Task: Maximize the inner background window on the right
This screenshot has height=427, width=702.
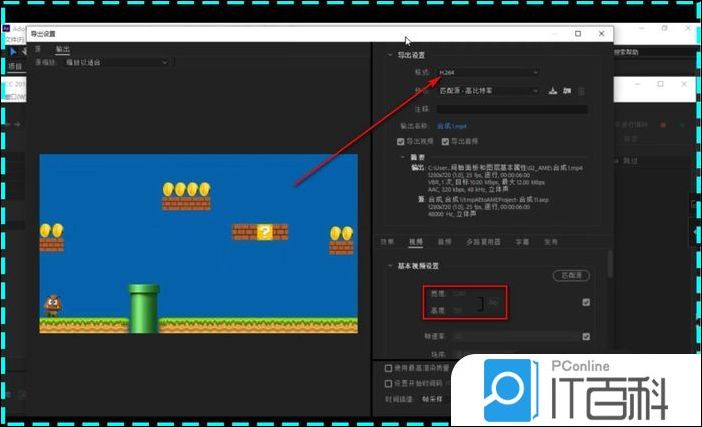Action: [660, 84]
